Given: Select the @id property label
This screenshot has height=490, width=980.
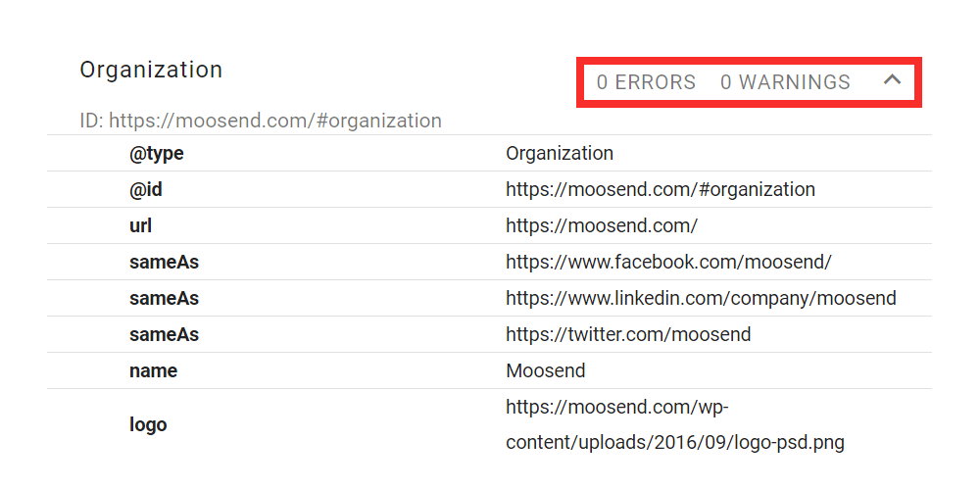Looking at the screenshot, I should pyautogui.click(x=146, y=189).
